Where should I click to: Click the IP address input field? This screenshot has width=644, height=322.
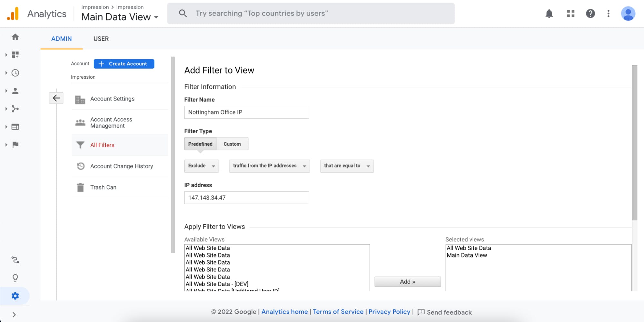(x=246, y=198)
